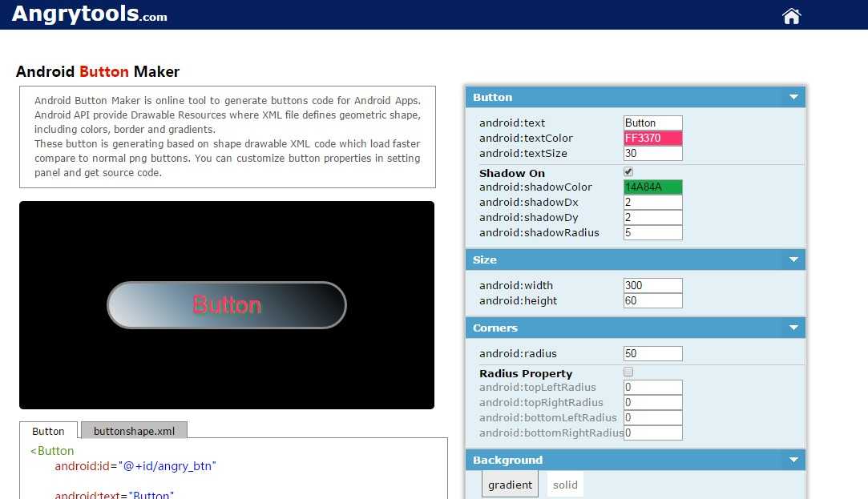Viewport: 868px width, 499px height.
Task: Click the android:topLeftRadius field
Action: pos(652,387)
